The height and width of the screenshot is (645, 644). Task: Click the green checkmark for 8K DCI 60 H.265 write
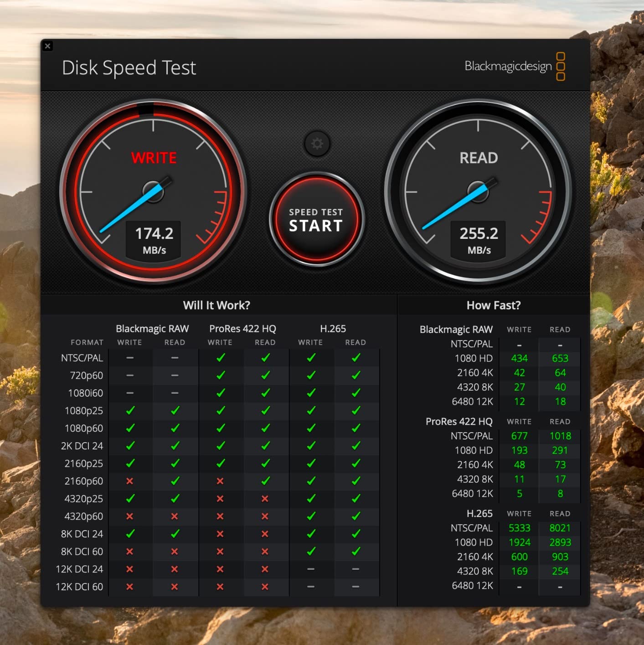click(311, 552)
